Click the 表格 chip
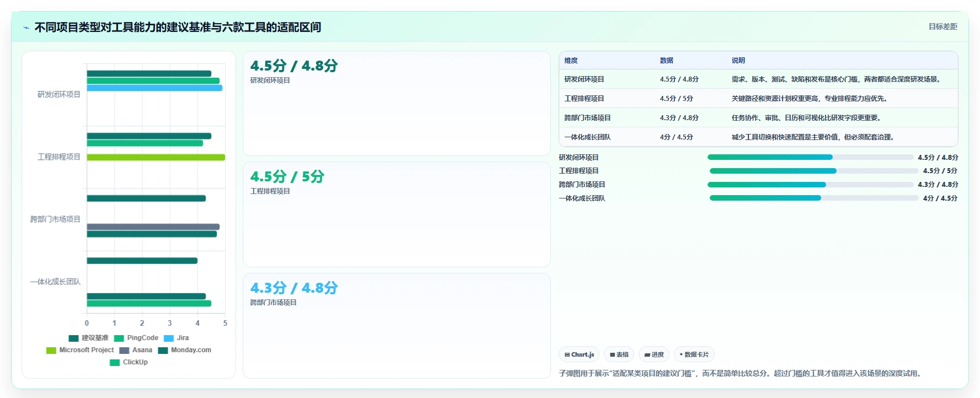This screenshot has width=980, height=398. [619, 354]
